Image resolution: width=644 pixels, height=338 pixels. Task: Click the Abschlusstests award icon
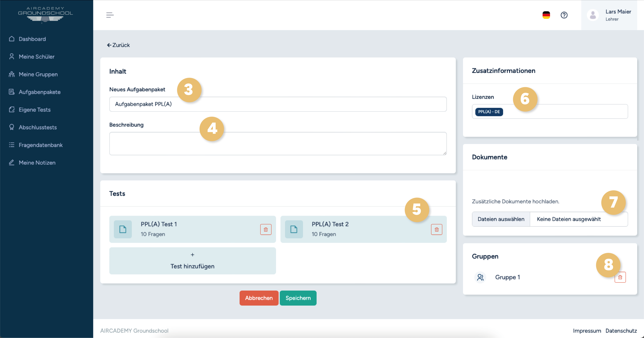click(12, 127)
